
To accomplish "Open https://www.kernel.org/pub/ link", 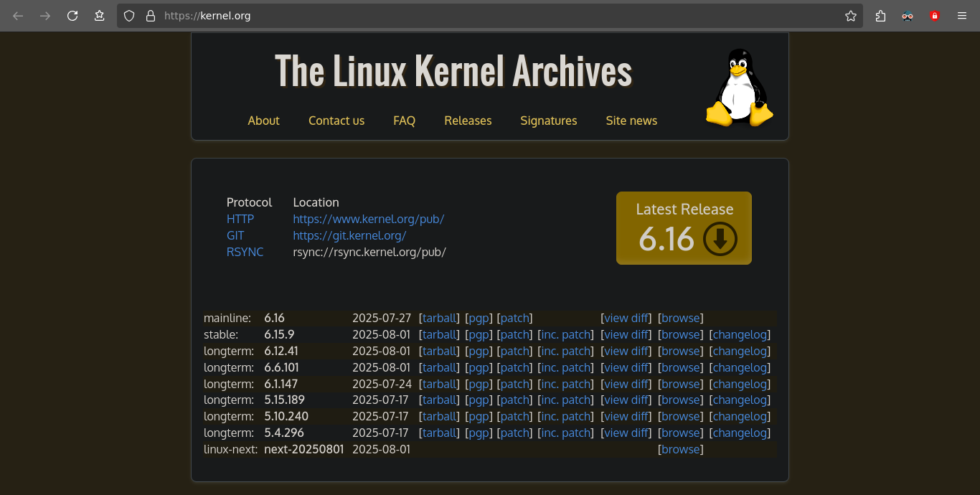I will coord(368,219).
